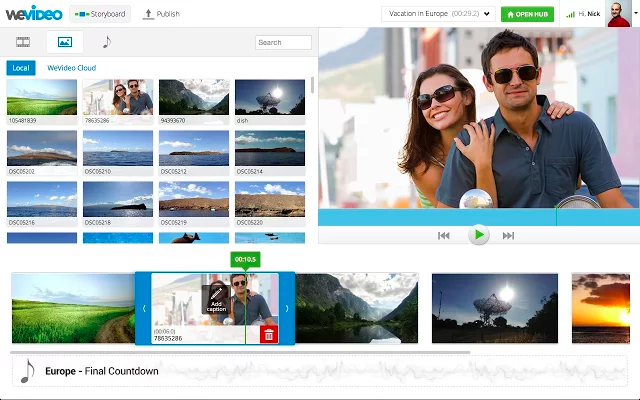The width and height of the screenshot is (640, 400).
Task: Switch to WeVideo Cloud tab
Action: pos(71,68)
